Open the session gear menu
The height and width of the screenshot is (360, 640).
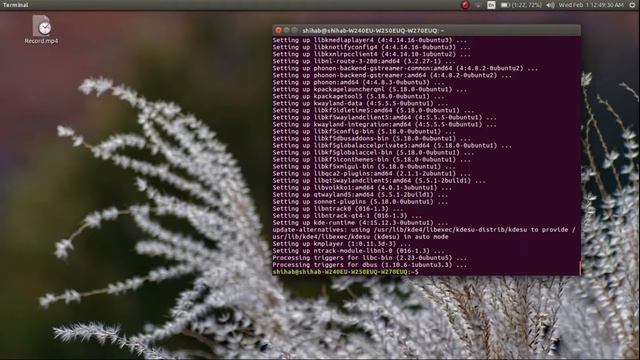tap(632, 5)
